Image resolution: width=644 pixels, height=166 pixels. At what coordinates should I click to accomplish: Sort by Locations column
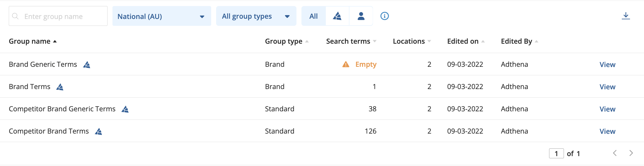coord(412,41)
